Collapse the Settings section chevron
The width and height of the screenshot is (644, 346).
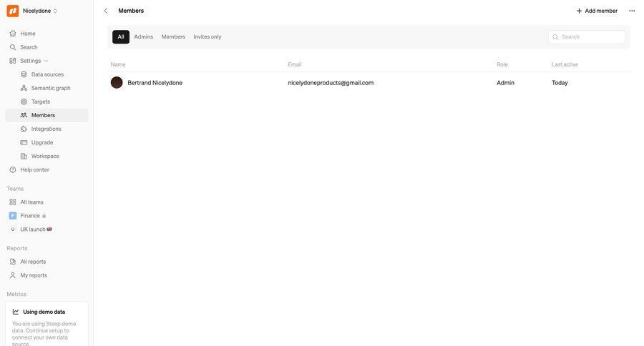[46, 61]
